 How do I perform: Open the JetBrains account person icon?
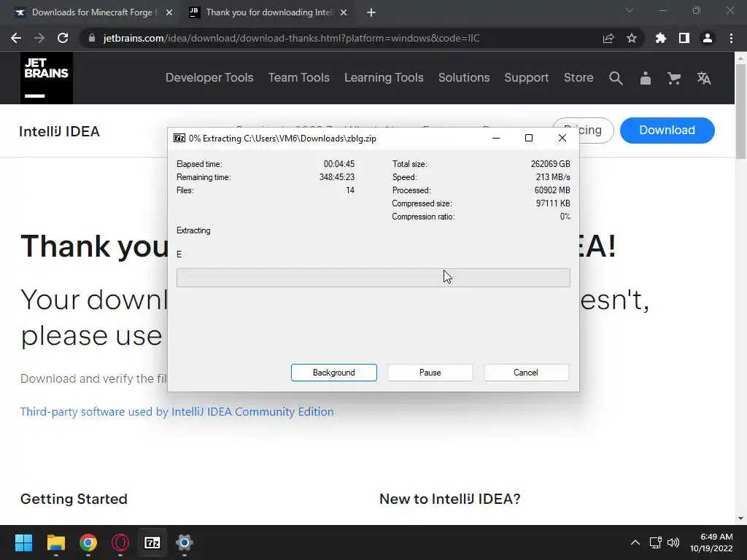tap(645, 78)
